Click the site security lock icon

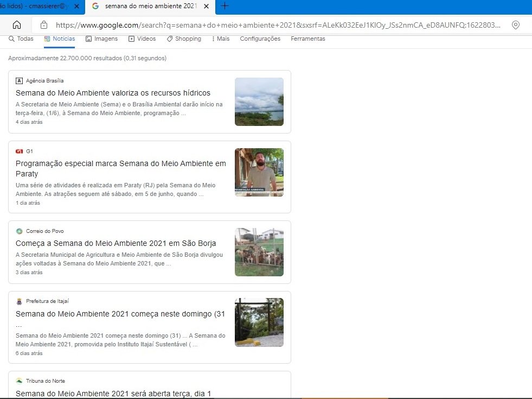(x=44, y=25)
